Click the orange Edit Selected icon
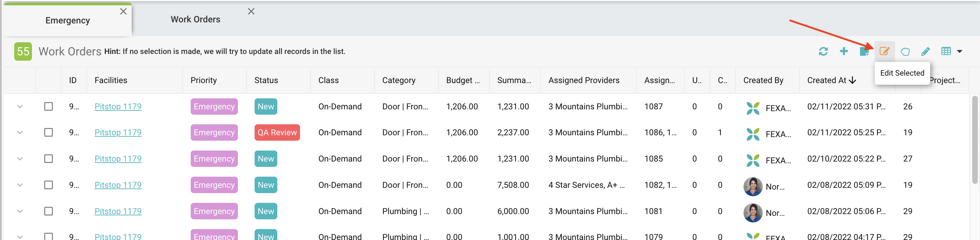 pos(884,51)
